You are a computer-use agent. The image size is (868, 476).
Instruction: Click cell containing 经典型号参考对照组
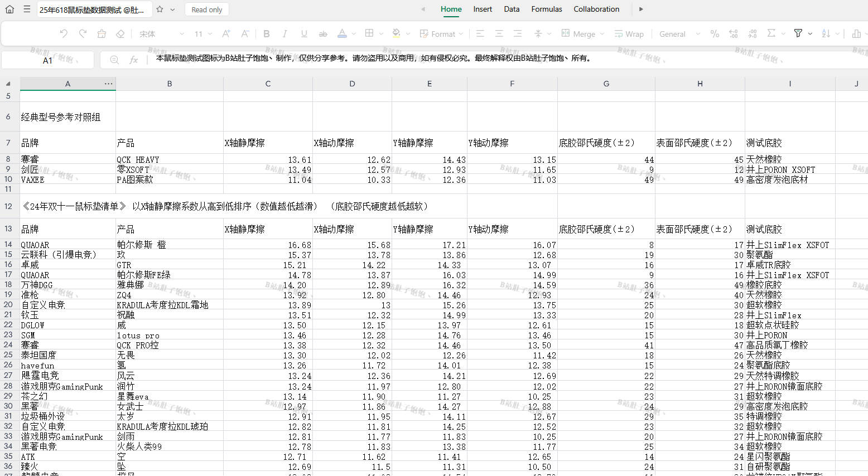click(67, 117)
